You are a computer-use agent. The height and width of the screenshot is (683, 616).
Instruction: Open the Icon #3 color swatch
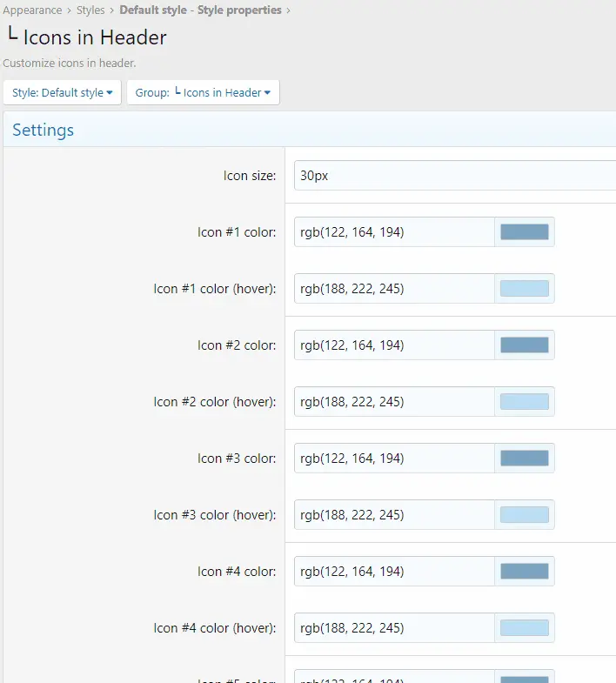(x=524, y=459)
